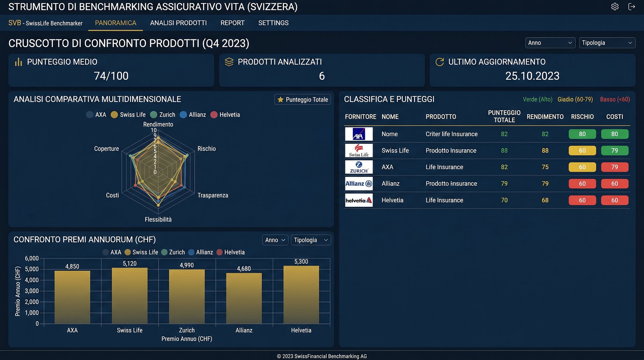
Task: Click the Punteggio Totale button
Action: click(303, 99)
